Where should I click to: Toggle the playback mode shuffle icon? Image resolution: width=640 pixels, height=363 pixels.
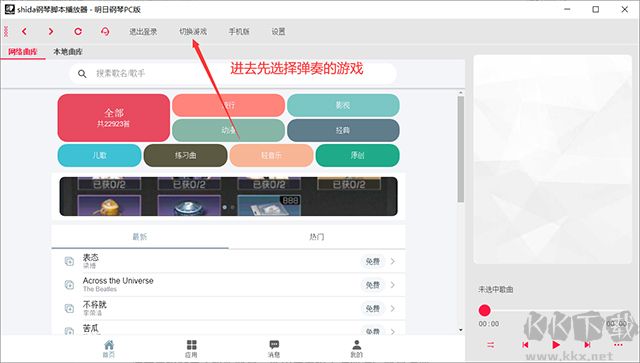(491, 345)
